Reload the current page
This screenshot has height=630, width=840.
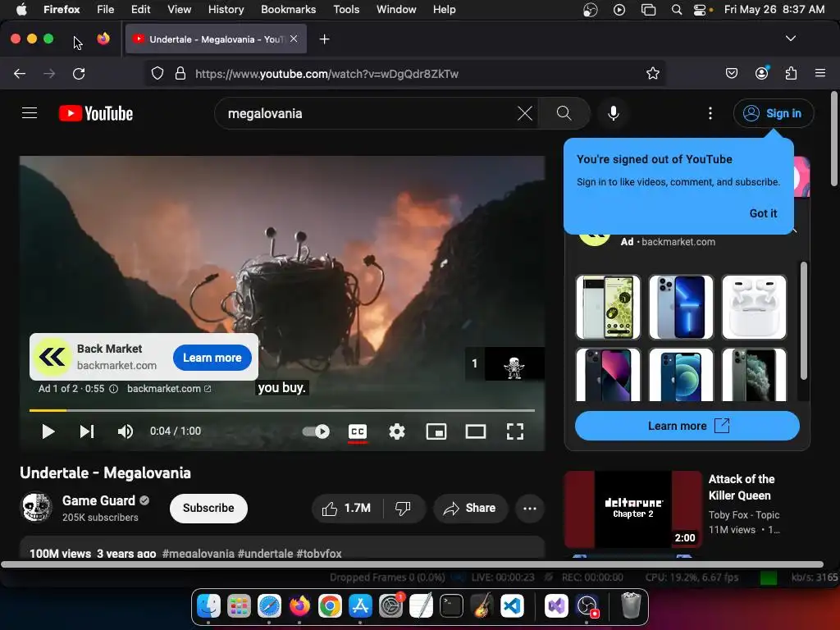click(79, 73)
